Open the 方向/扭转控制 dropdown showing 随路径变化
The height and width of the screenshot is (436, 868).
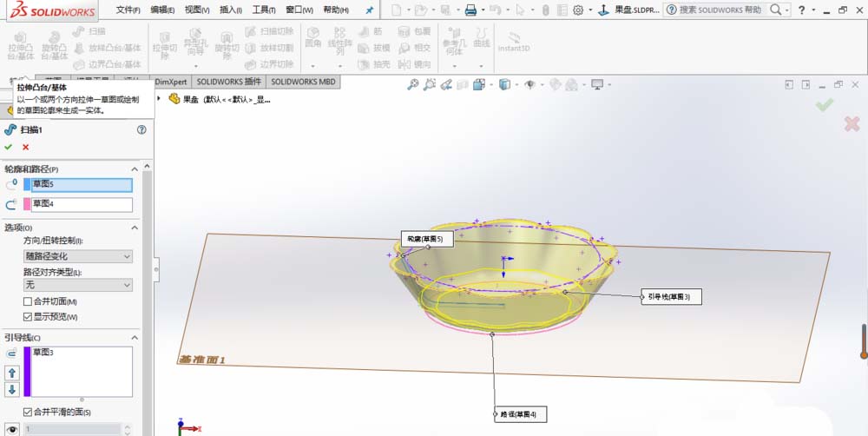click(77, 256)
